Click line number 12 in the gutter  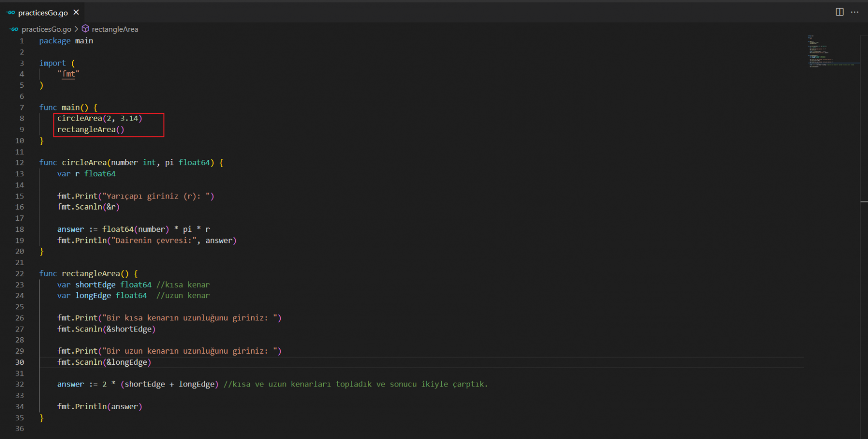pyautogui.click(x=20, y=163)
